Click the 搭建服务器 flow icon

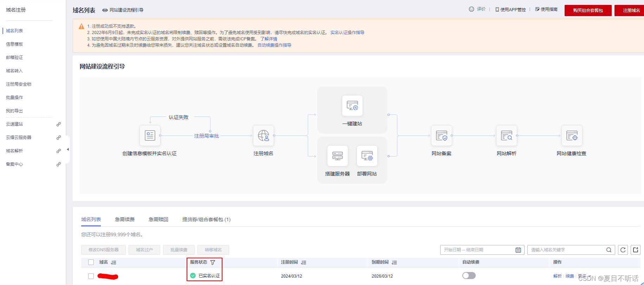[338, 156]
